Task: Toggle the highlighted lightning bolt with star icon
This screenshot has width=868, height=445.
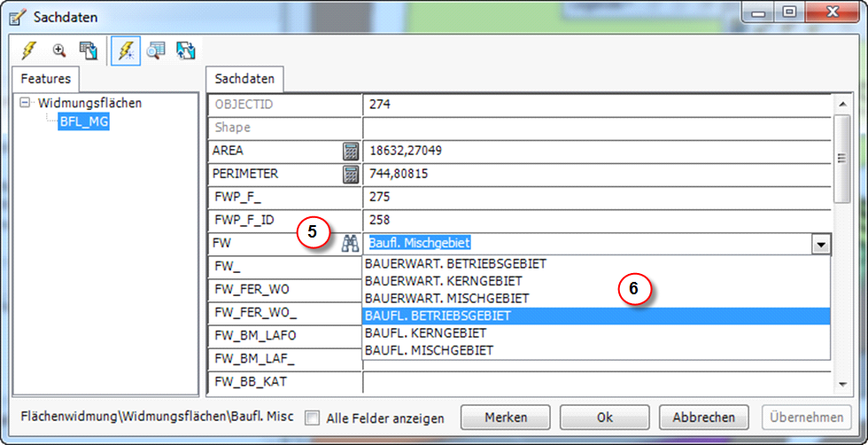Action: click(127, 51)
